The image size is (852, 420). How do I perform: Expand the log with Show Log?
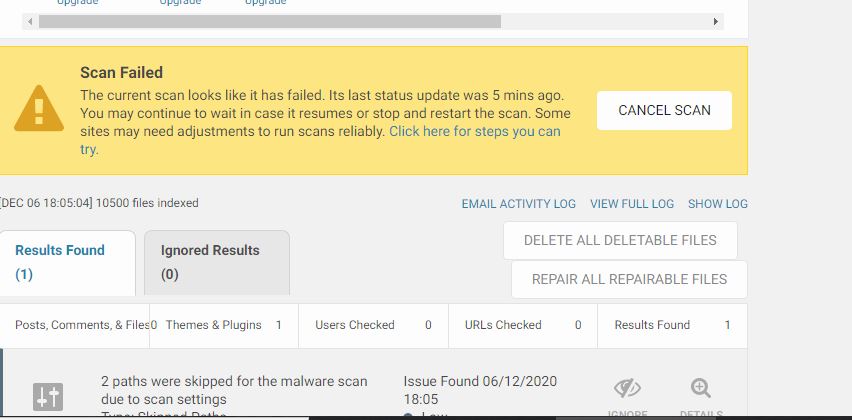point(717,203)
